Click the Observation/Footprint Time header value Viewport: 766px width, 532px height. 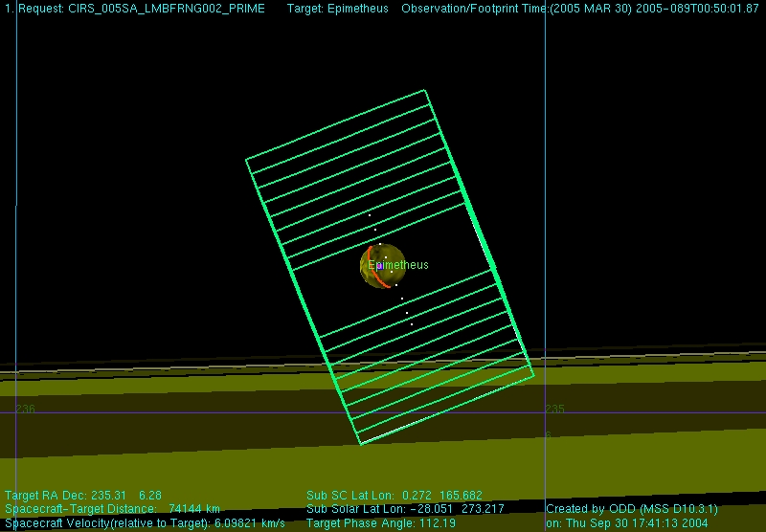[579, 9]
